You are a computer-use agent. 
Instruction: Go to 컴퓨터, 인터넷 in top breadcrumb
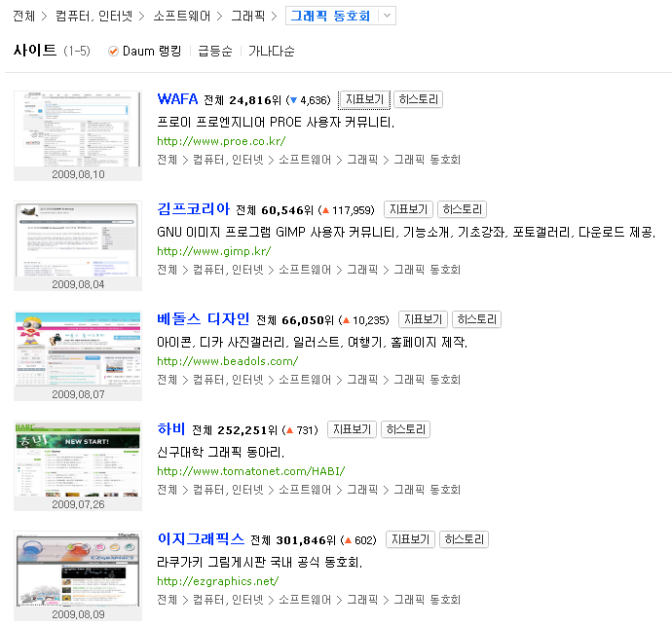pos(93,16)
